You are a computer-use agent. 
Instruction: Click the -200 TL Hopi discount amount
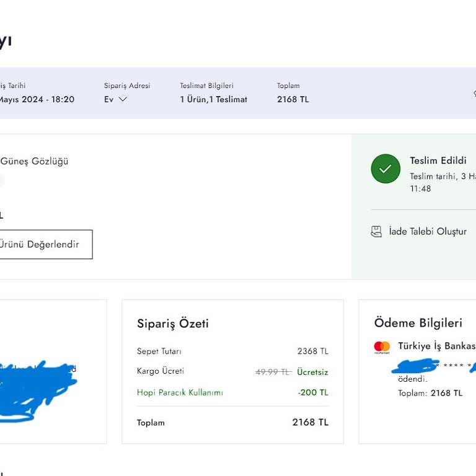pos(312,392)
